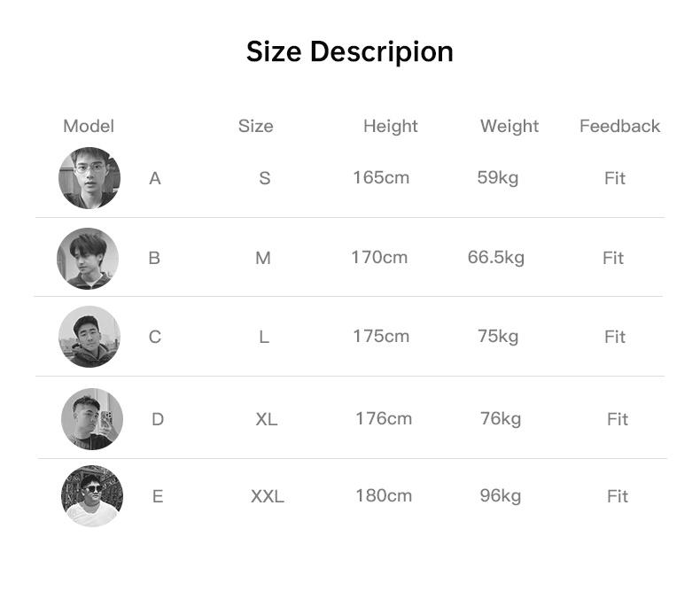700x591 pixels.
Task: Click the Fit feedback for Model A
Action: click(x=615, y=178)
